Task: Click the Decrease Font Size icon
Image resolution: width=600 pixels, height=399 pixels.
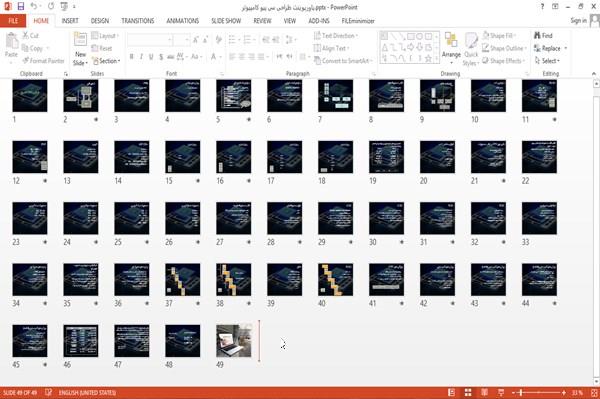Action: click(x=205, y=39)
